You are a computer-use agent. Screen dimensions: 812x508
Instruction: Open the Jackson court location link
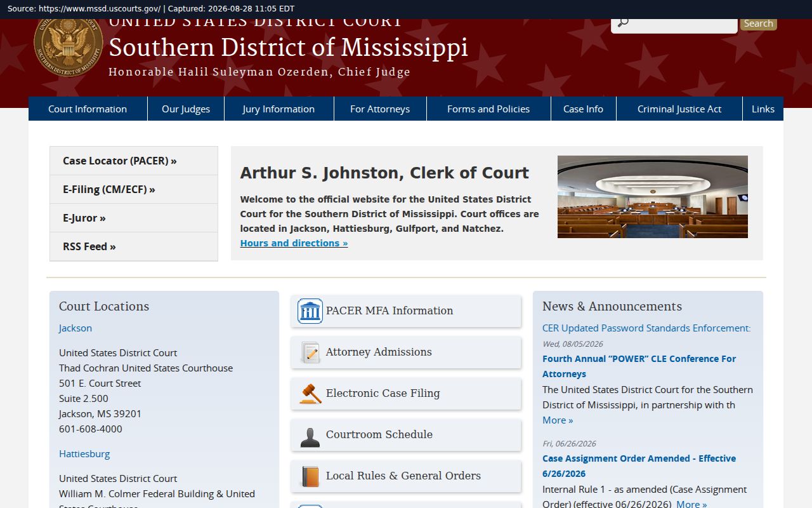pos(75,328)
